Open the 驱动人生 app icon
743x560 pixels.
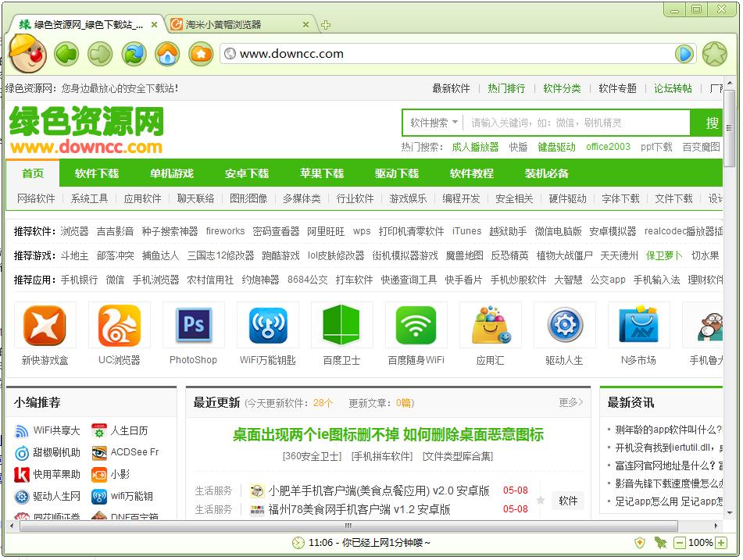pos(564,326)
